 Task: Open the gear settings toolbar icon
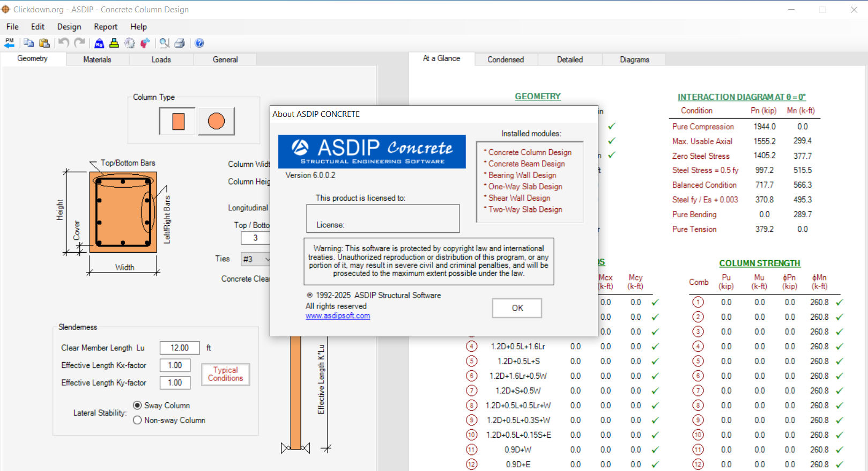point(129,43)
